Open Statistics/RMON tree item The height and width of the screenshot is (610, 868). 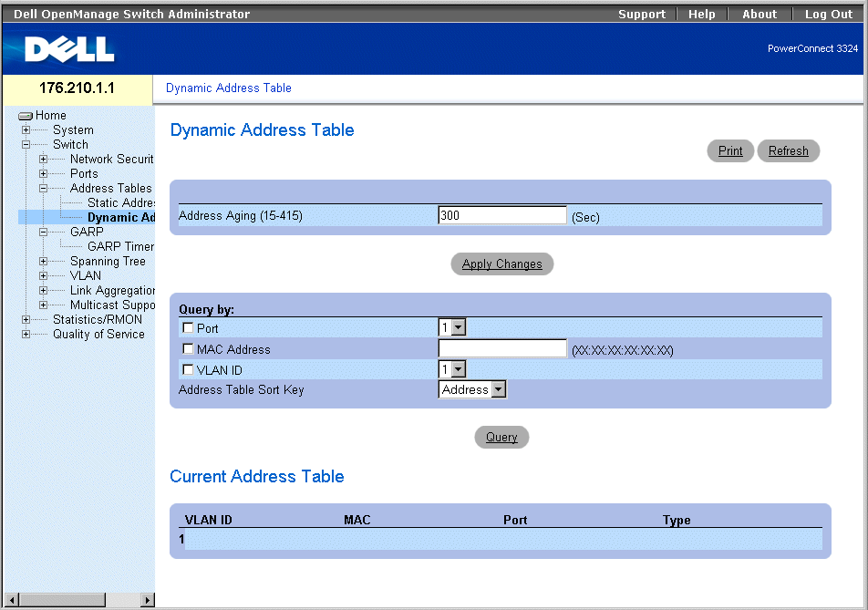[x=98, y=319]
